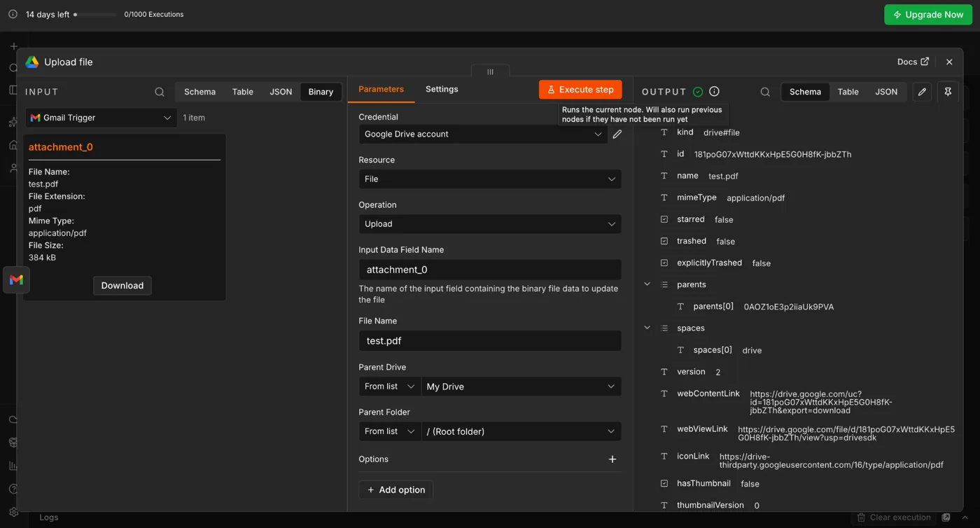Switch input view to Table
The image size is (980, 528).
click(243, 92)
